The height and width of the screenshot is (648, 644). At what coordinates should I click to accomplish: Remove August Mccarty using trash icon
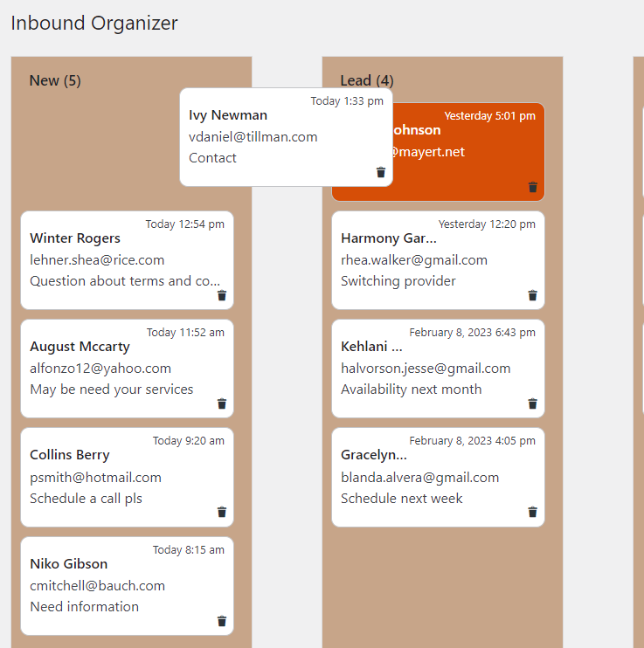pyautogui.click(x=221, y=404)
